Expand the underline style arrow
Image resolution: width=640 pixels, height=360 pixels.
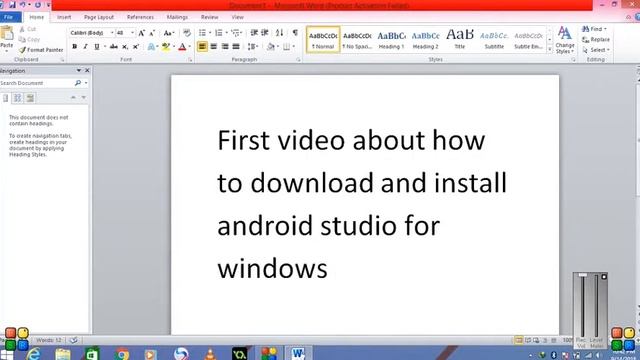[x=105, y=47]
